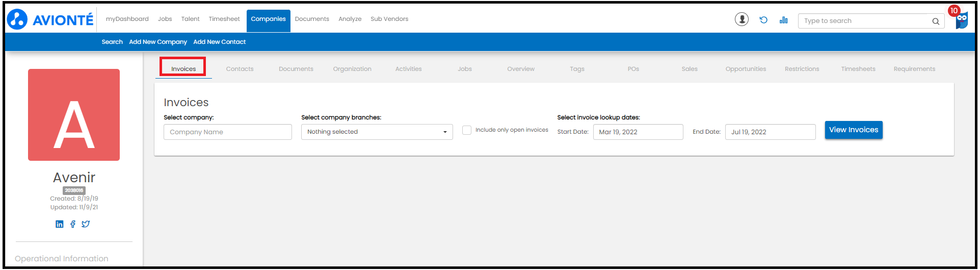Tick Include only open invoices checkbox
Image resolution: width=980 pixels, height=270 pixels.
pyautogui.click(x=467, y=130)
